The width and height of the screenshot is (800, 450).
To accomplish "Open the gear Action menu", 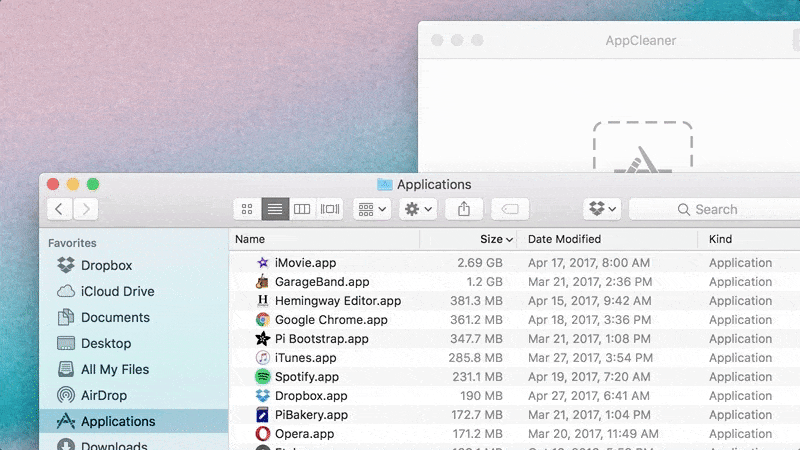I will 418,209.
